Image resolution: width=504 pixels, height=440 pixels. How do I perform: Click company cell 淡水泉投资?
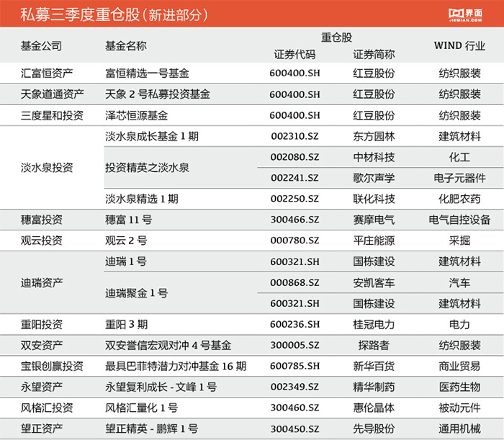pyautogui.click(x=47, y=168)
